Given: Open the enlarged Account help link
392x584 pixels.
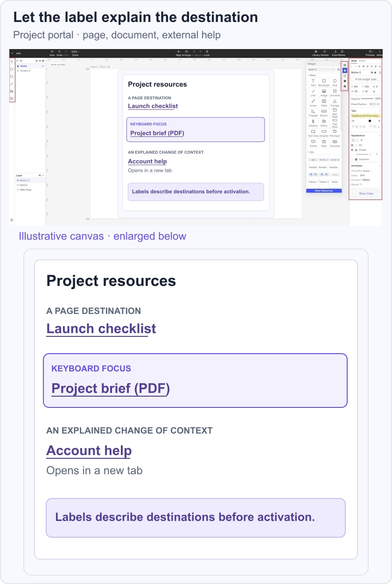Looking at the screenshot, I should 89,450.
